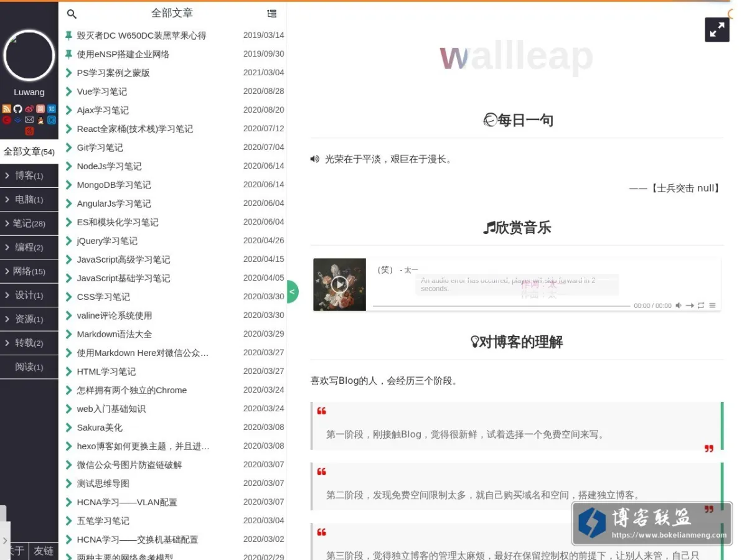747x560 pixels.
Task: Click arrow icon beside HTML学习笔记
Action: tap(68, 371)
